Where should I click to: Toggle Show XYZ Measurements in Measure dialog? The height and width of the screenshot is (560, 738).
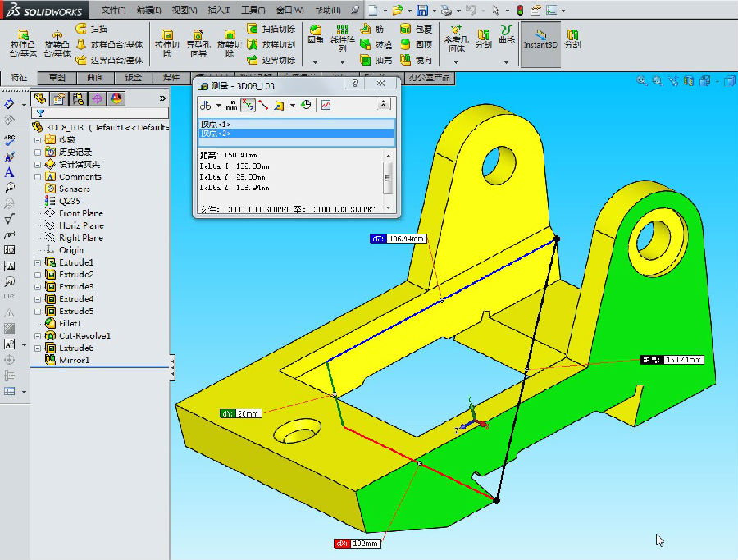[248, 104]
